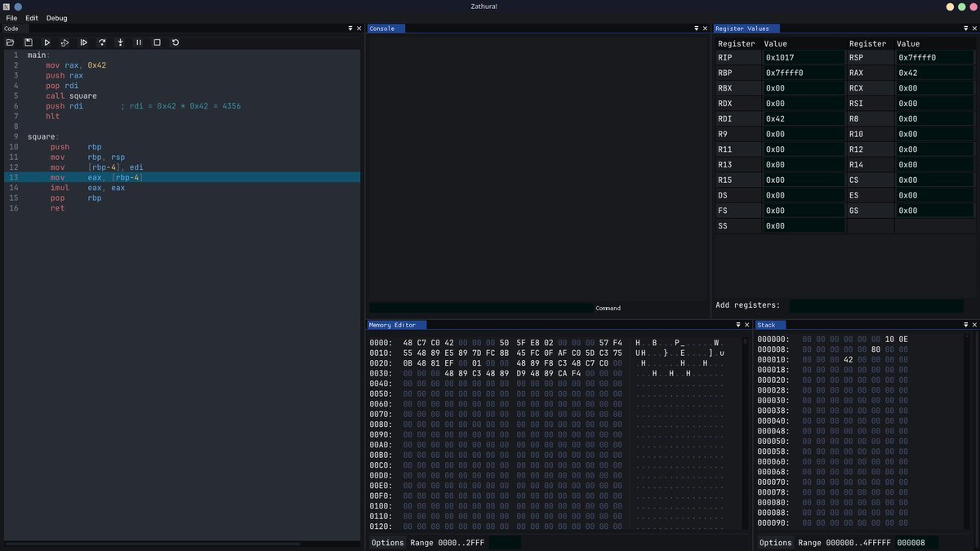The image size is (980, 551).
Task: Pause execution with the pause icon
Action: click(139, 42)
